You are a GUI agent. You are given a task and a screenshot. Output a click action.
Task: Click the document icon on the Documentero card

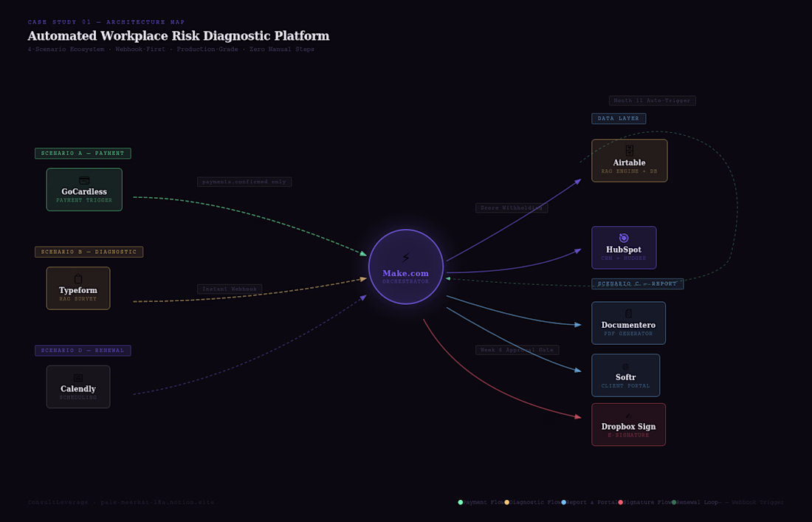(x=628, y=313)
